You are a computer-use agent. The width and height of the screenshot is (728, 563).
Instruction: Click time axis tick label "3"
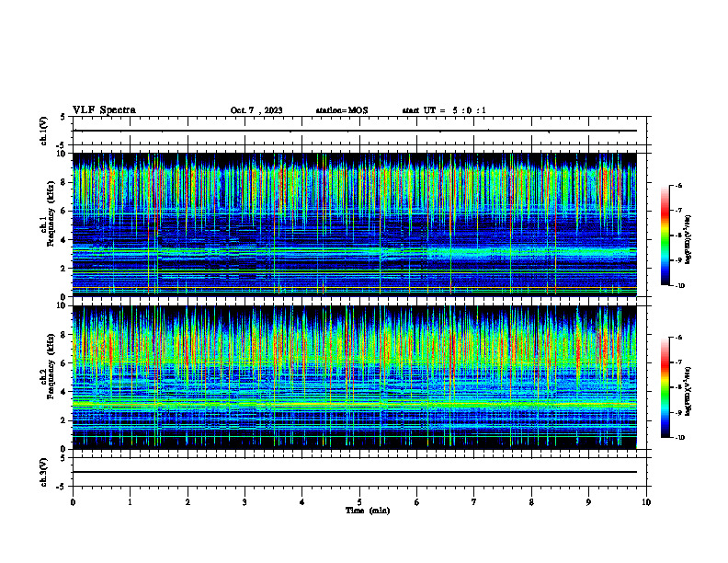point(245,502)
